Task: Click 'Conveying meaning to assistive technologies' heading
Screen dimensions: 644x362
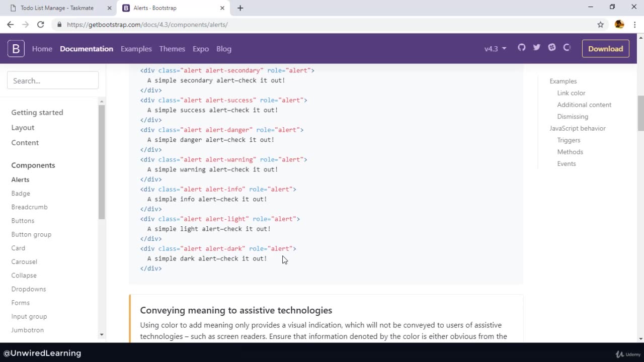Action: [236, 310]
